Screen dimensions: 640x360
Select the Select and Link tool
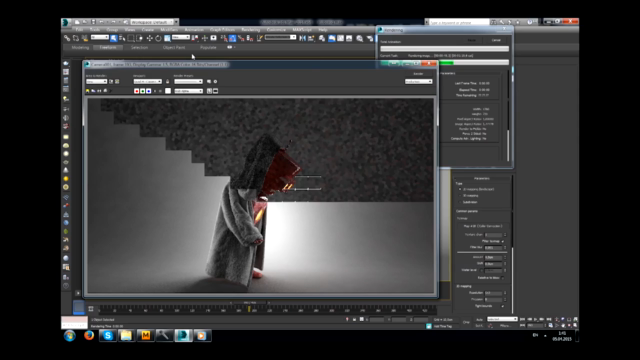coord(67,38)
